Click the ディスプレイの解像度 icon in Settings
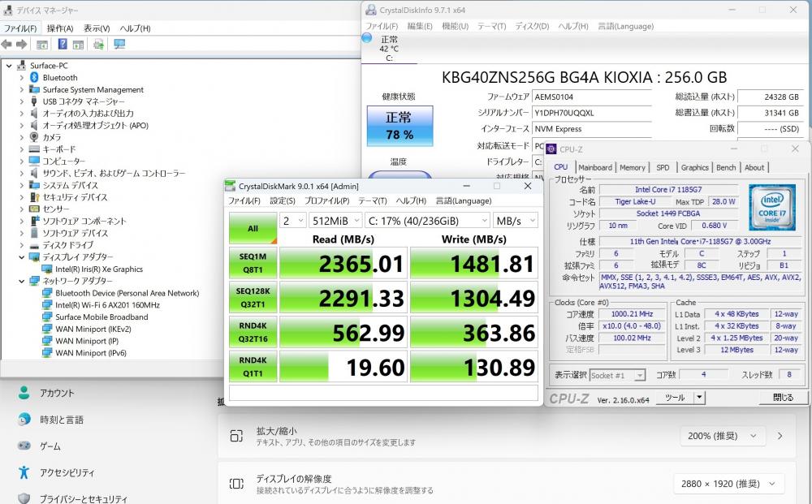 (236, 484)
